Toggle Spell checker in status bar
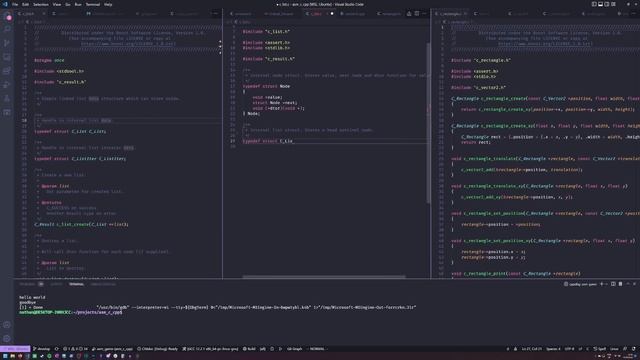The width and height of the screenshot is (640, 360). click(600, 349)
